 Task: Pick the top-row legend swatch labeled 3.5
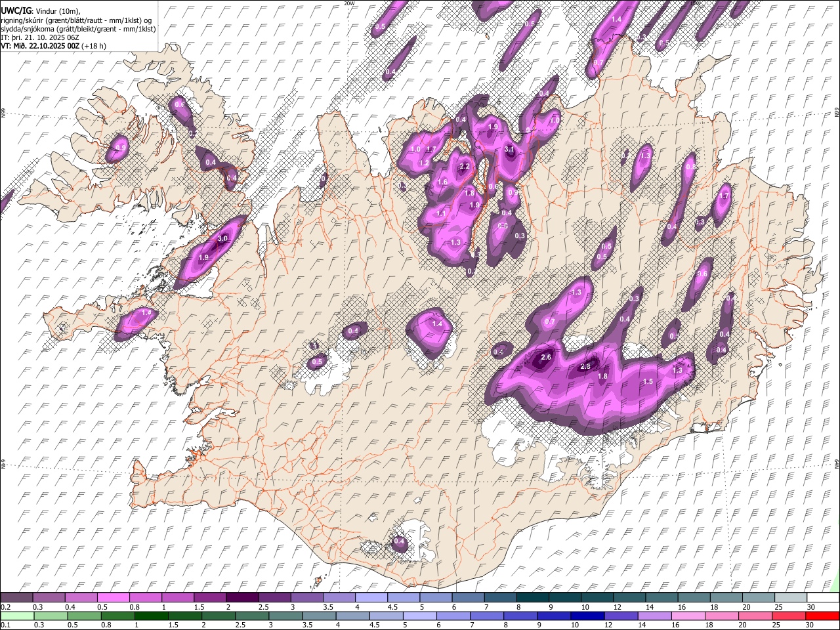pyautogui.click(x=339, y=597)
